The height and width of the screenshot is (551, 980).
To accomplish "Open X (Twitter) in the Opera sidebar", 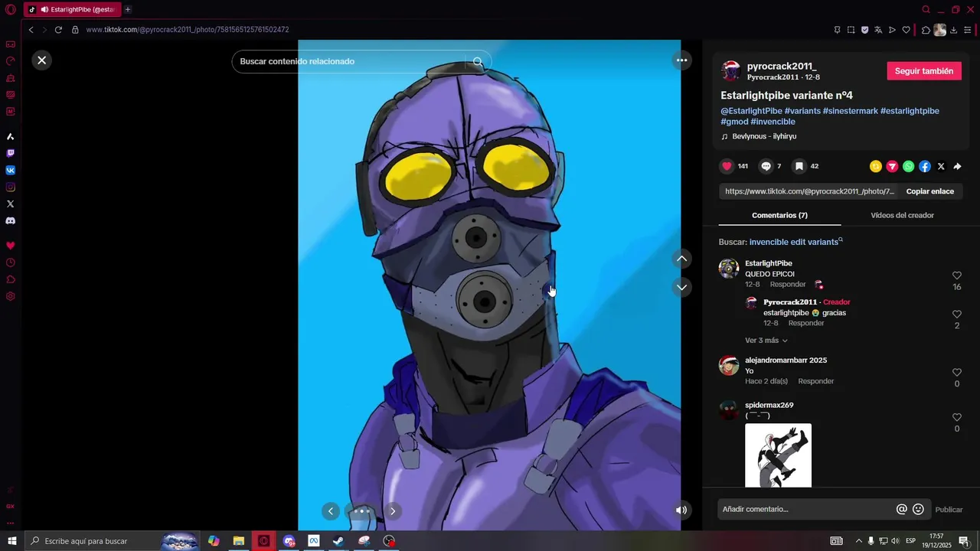I will [11, 204].
